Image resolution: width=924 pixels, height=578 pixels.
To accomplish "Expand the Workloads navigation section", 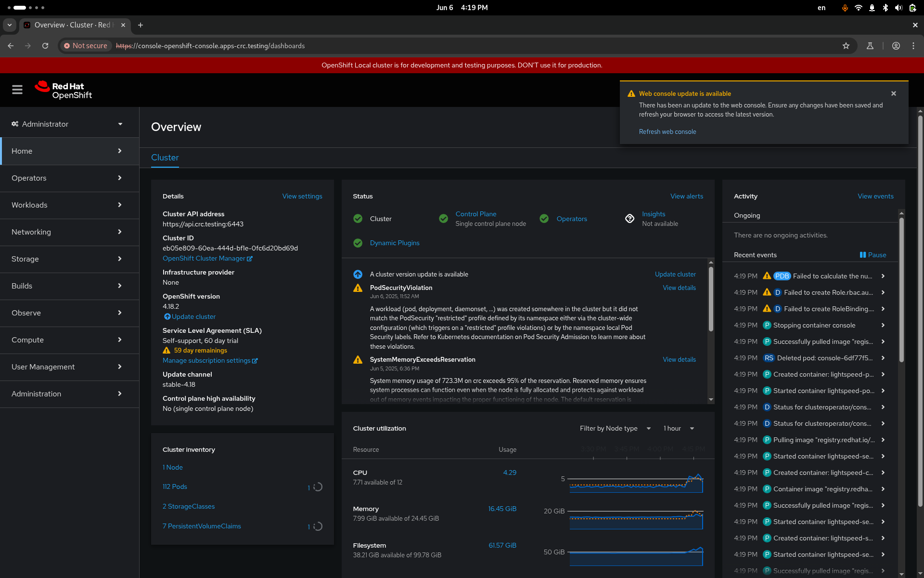I will tap(67, 205).
